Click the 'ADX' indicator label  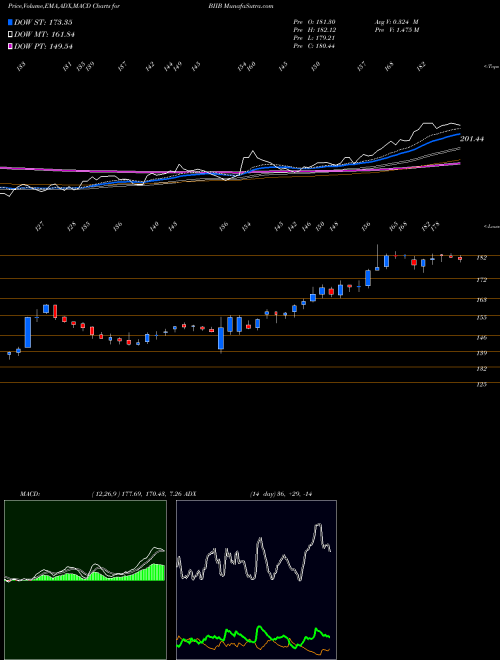click(x=190, y=494)
